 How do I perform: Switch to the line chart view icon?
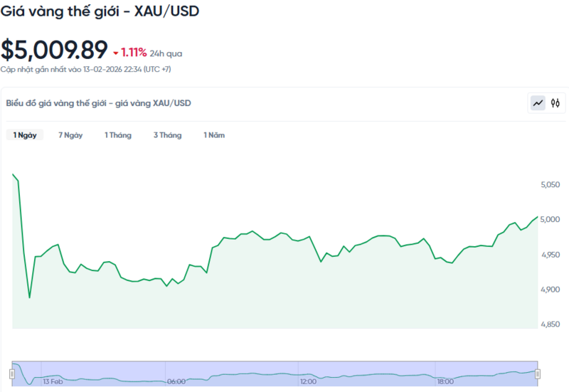(538, 103)
